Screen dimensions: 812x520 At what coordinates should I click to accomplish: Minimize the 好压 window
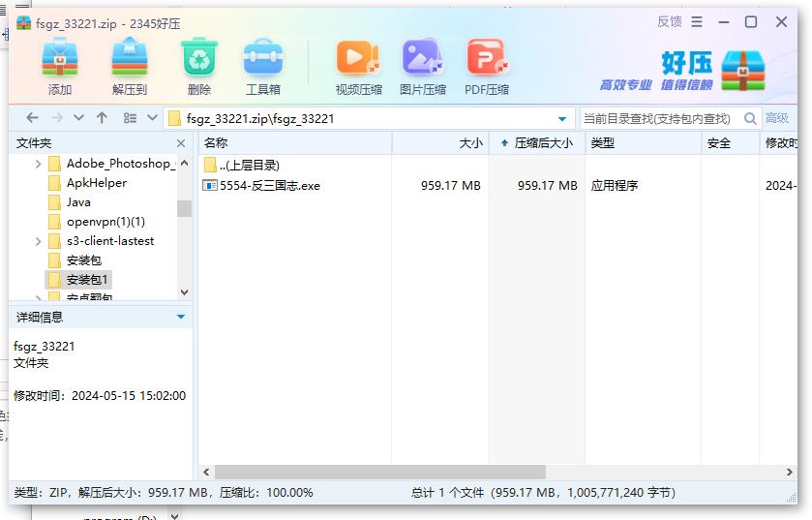click(724, 21)
